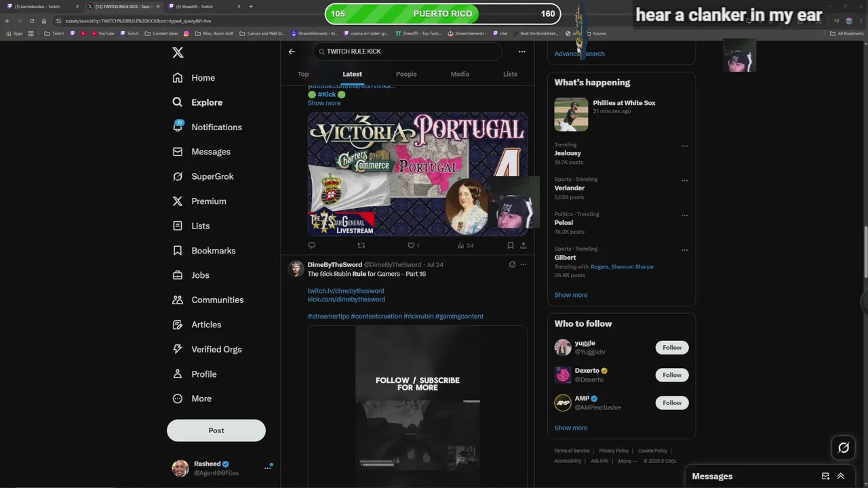
Task: Follow AMP
Action: pos(672,403)
